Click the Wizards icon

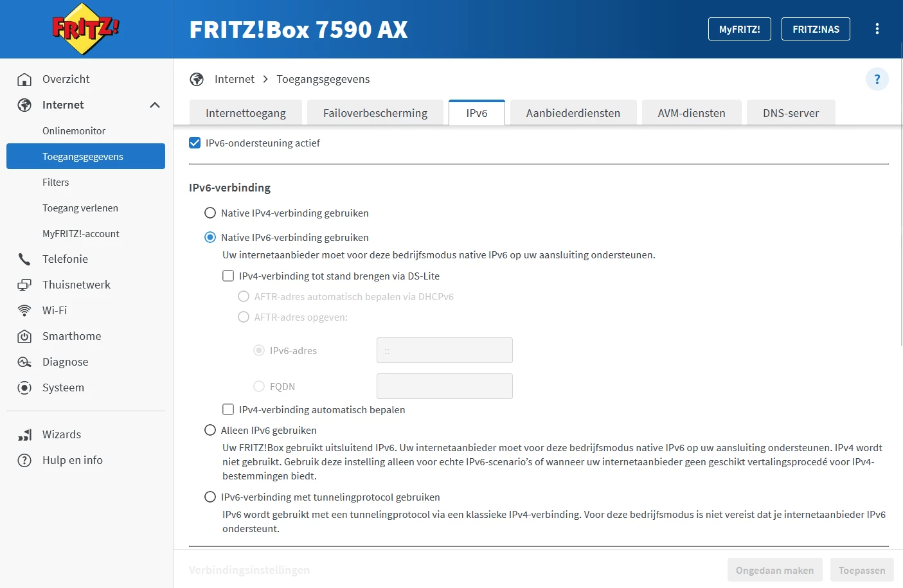24,434
